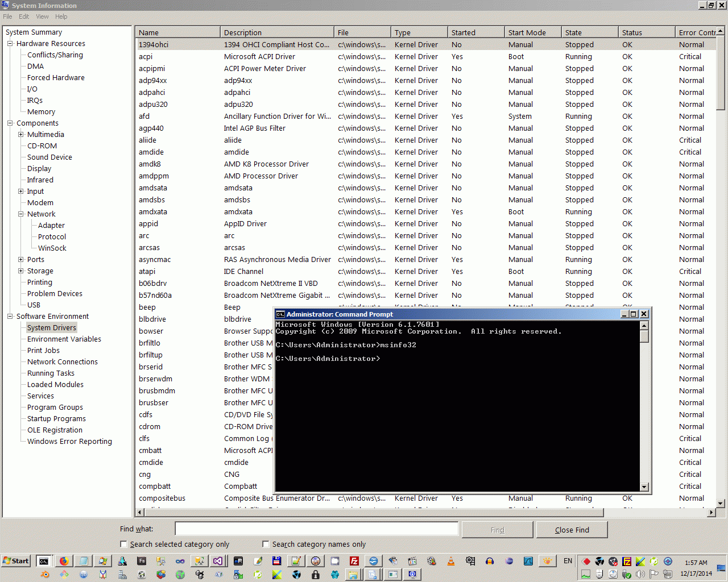Click the Startup Programs category
728x582 pixels.
56,419
